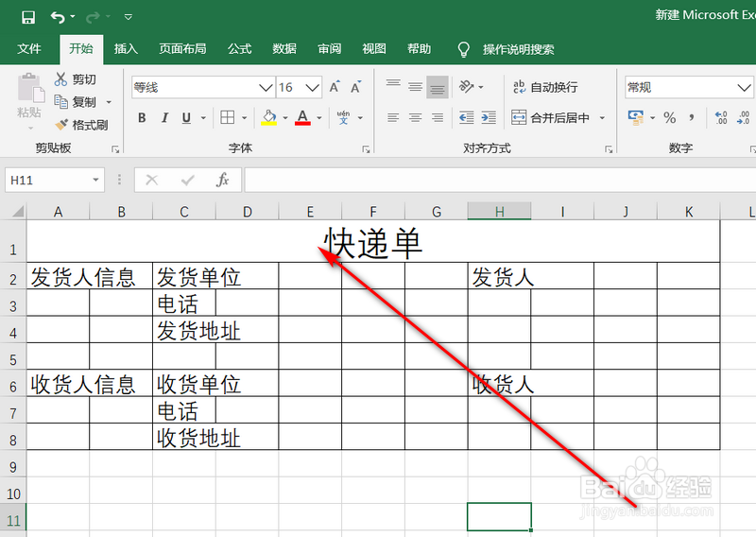The image size is (756, 537).
Task: Click the 复制 copy button
Action: (76, 102)
